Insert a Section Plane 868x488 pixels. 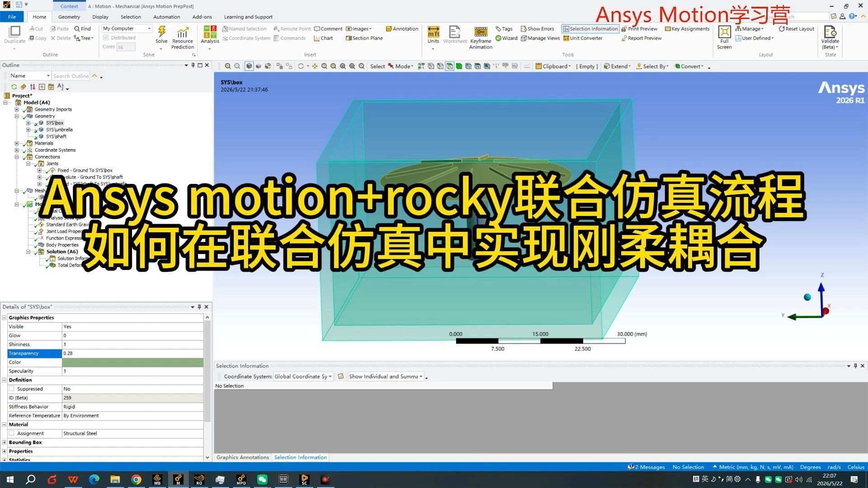364,38
